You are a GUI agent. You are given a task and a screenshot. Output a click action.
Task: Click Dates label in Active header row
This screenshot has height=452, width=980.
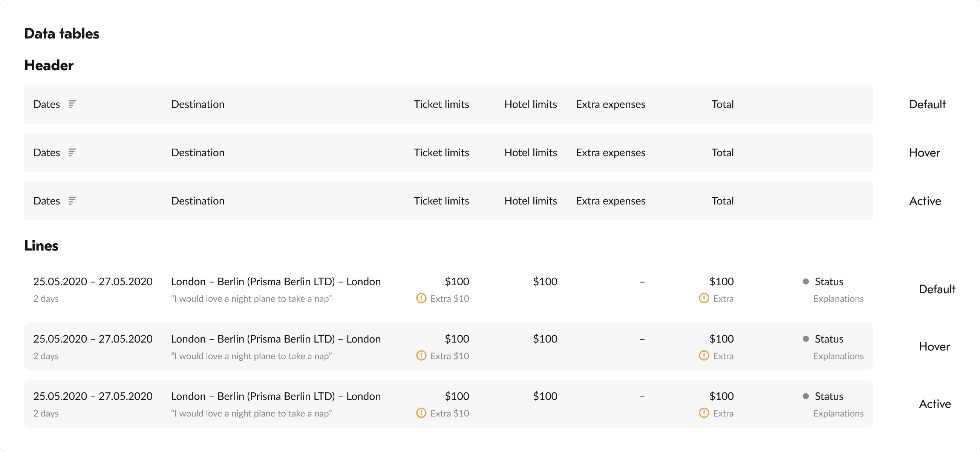click(46, 201)
